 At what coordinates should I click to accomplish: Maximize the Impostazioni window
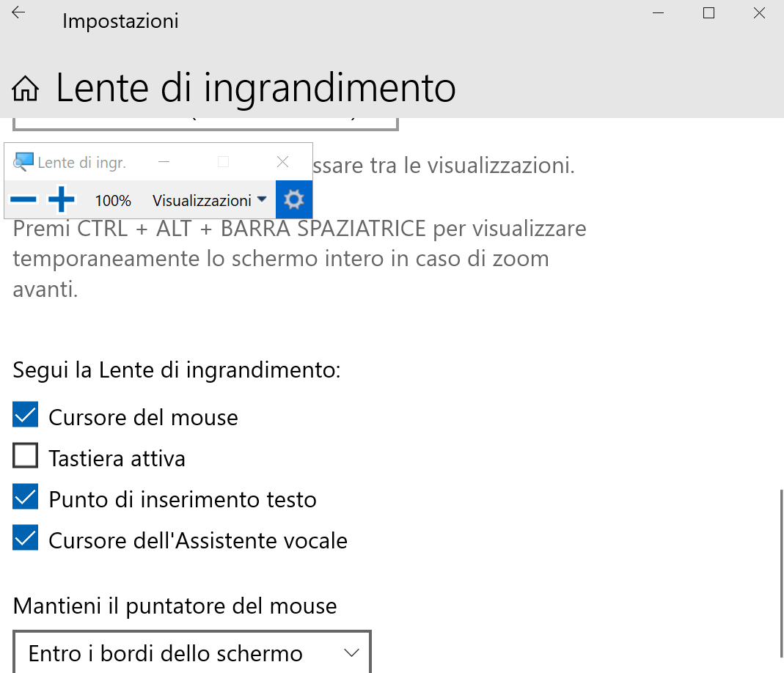[708, 13]
